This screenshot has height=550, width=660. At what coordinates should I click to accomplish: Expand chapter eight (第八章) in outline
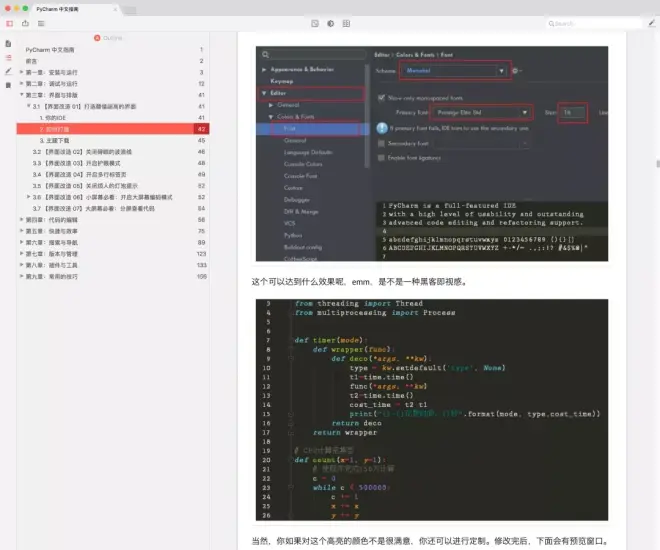coord(21,265)
